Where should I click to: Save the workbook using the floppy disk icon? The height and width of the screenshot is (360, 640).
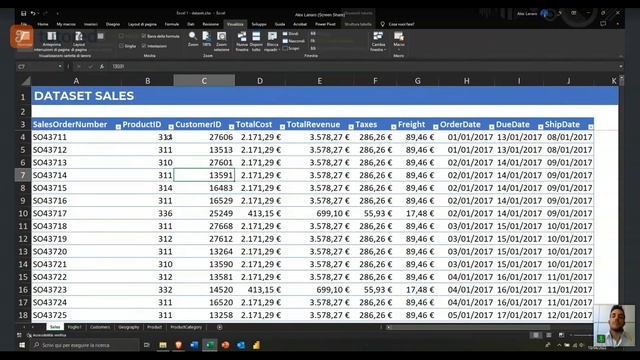tap(23, 13)
